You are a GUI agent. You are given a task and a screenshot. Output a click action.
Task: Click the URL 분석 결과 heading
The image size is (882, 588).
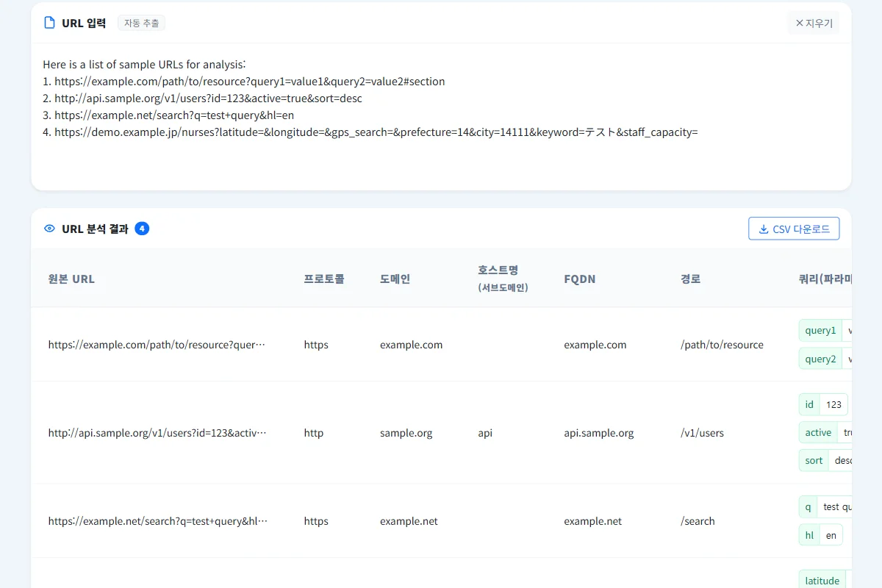95,229
